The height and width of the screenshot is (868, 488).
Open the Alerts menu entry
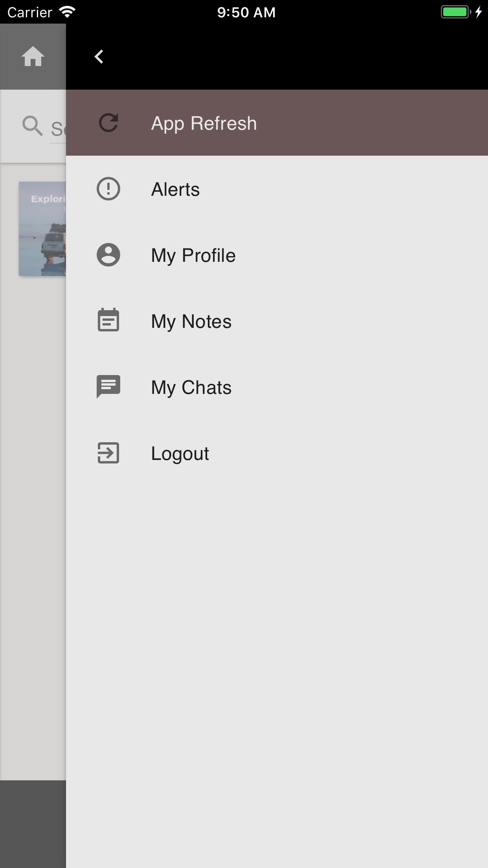[176, 189]
